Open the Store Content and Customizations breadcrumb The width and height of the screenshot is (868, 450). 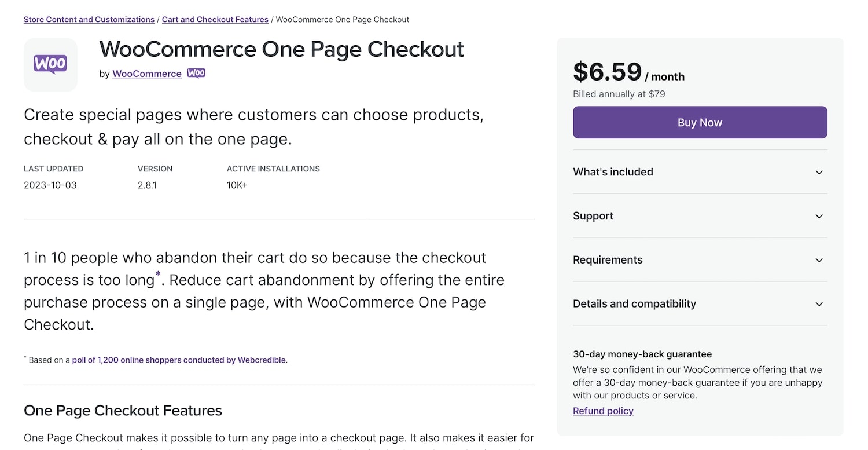pos(89,19)
